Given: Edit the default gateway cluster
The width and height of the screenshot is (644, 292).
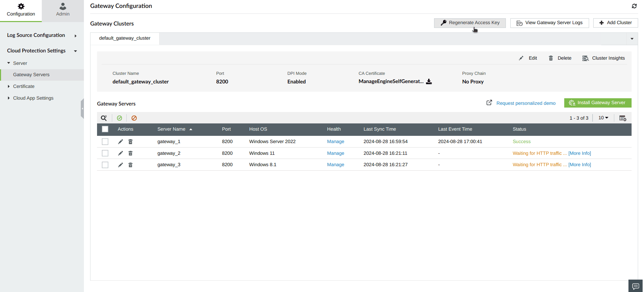Looking at the screenshot, I should click(528, 58).
